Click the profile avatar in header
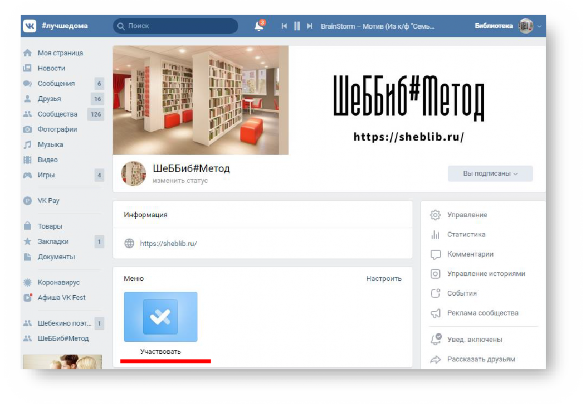The height and width of the screenshot is (407, 585). tap(526, 26)
